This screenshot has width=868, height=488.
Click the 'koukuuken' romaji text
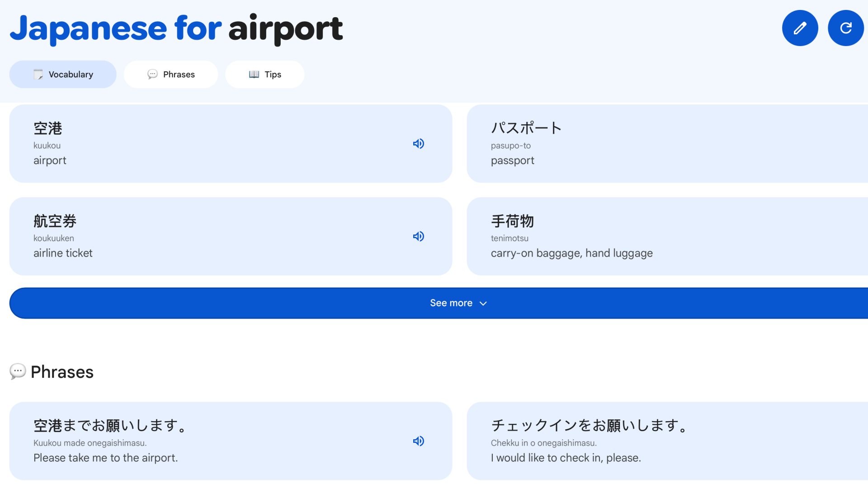pyautogui.click(x=54, y=238)
